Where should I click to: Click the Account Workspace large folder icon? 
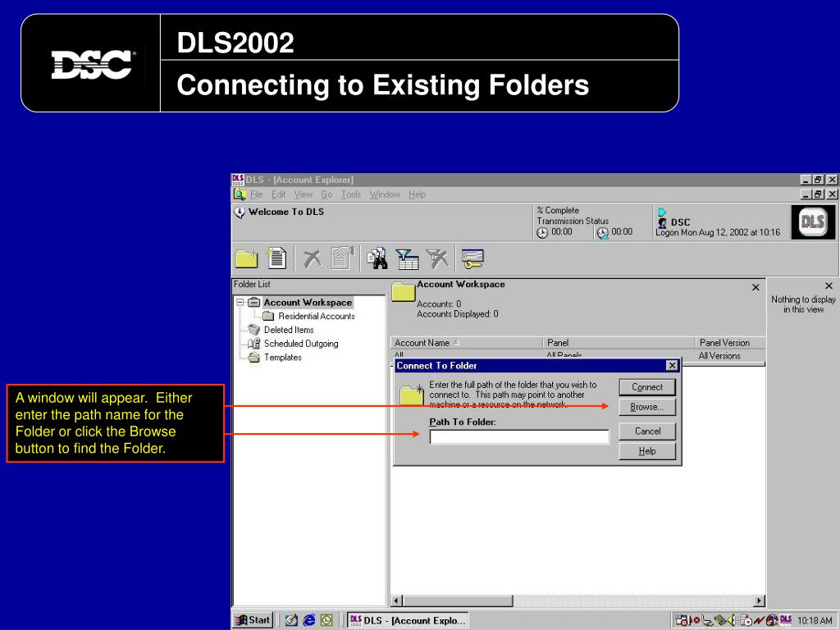point(404,291)
